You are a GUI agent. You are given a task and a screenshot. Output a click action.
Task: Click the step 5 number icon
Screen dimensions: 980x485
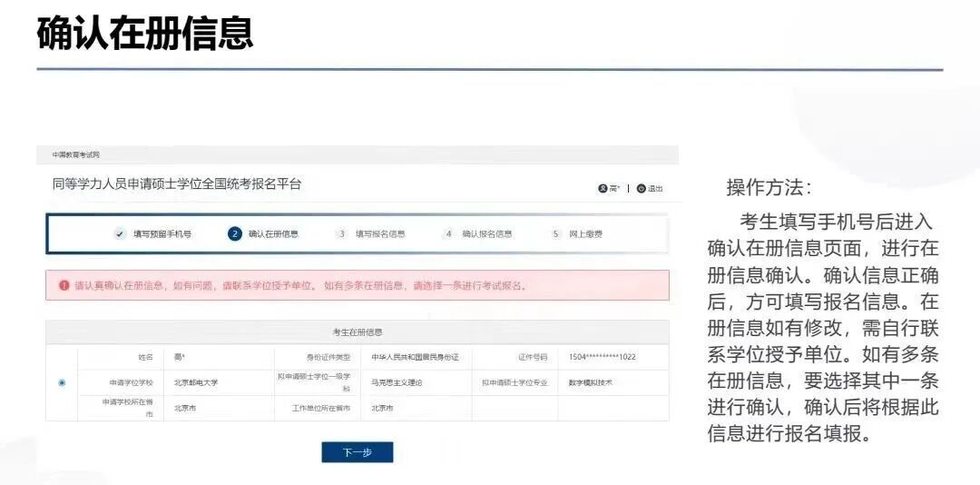click(555, 233)
